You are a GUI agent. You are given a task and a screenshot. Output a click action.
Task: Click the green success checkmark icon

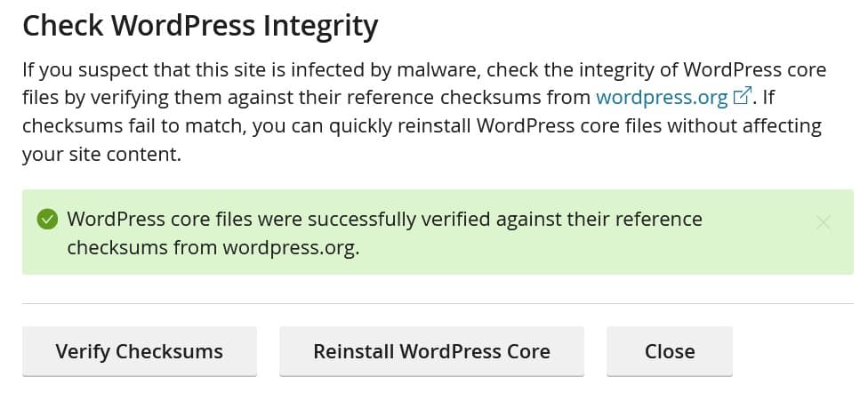click(47, 219)
